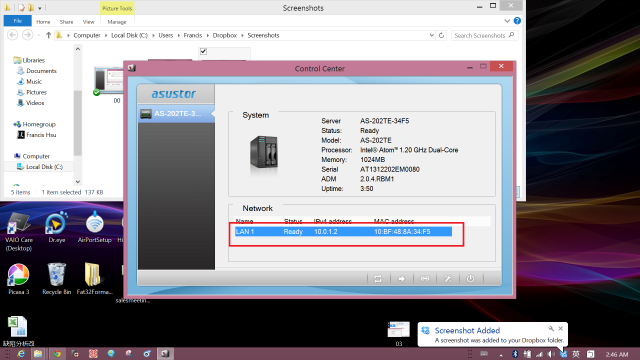The width and height of the screenshot is (640, 360).
Task: Click the Excel spreadsheet file on the desktop
Action: [x=18, y=331]
